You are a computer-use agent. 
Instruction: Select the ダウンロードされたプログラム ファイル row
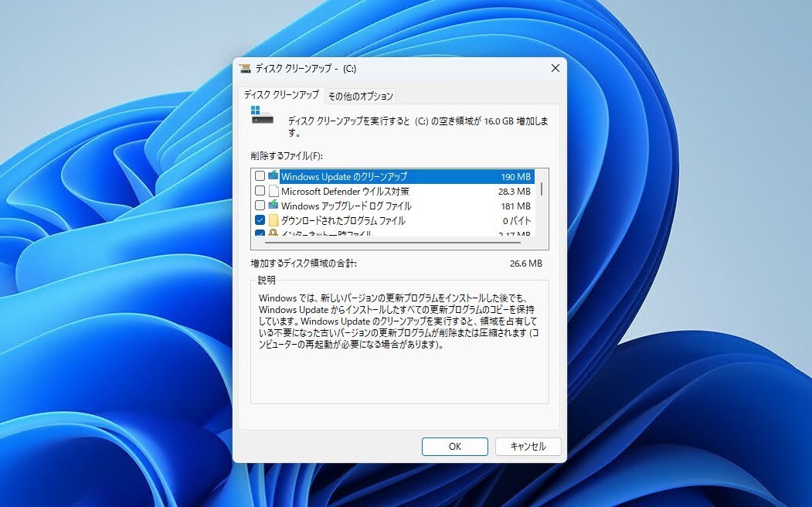(x=394, y=220)
